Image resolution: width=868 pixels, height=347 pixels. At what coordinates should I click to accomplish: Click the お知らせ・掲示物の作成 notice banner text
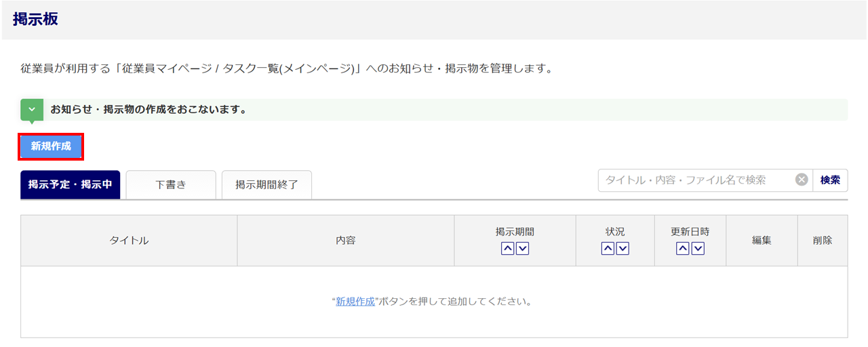[x=148, y=109]
